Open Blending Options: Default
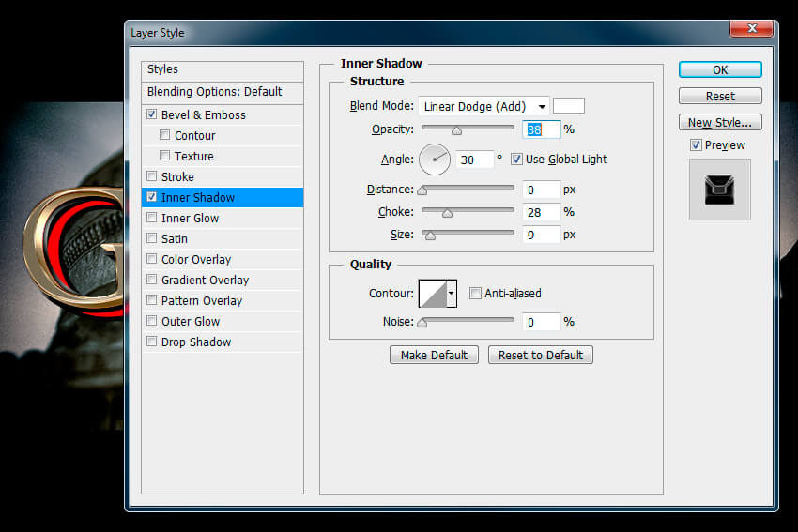This screenshot has height=532, width=798. click(223, 92)
